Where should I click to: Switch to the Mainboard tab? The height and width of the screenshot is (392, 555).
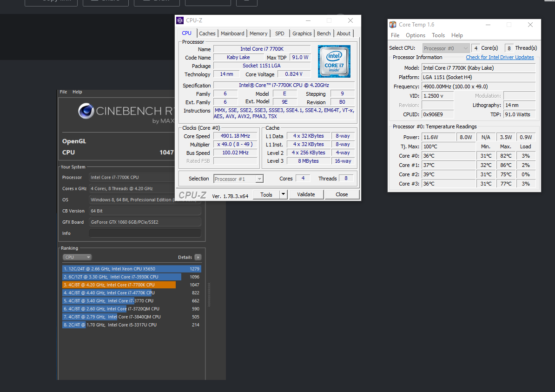click(x=232, y=33)
